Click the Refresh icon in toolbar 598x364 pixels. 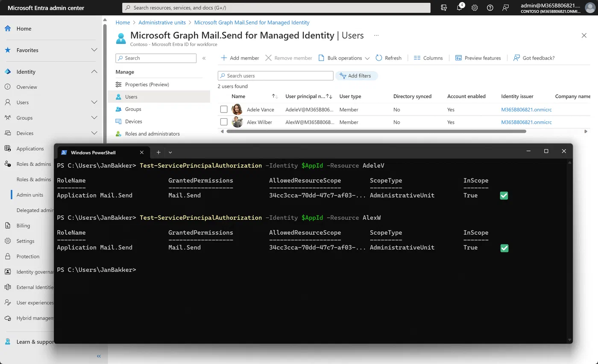[x=379, y=58]
